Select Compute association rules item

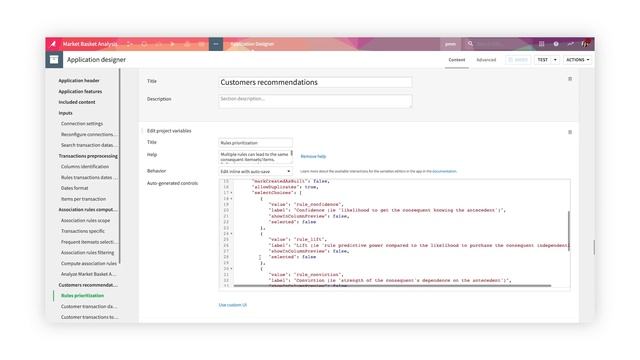tap(89, 263)
